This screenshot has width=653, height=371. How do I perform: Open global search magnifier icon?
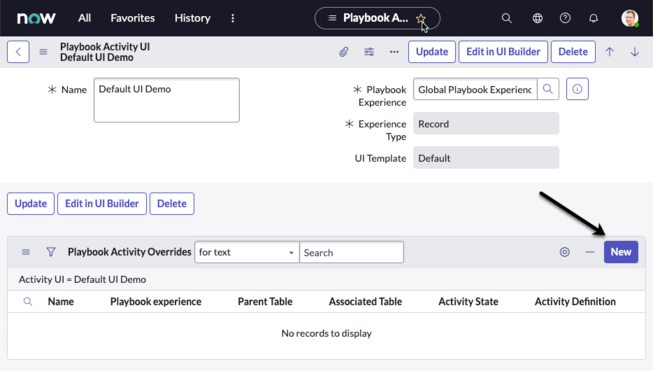[x=506, y=18]
